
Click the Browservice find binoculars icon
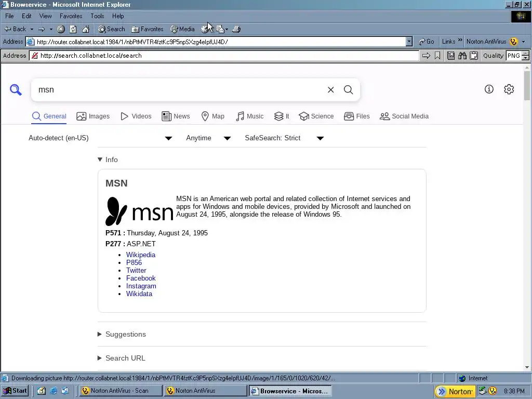(462, 56)
